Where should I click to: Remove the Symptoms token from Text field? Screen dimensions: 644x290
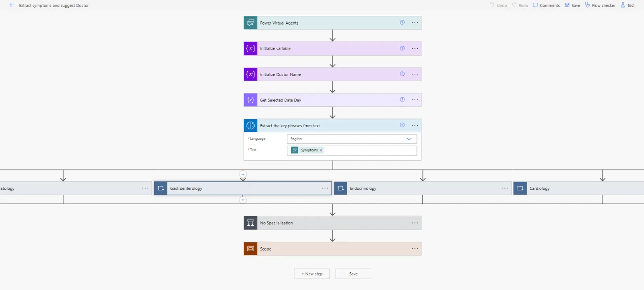[x=321, y=150]
